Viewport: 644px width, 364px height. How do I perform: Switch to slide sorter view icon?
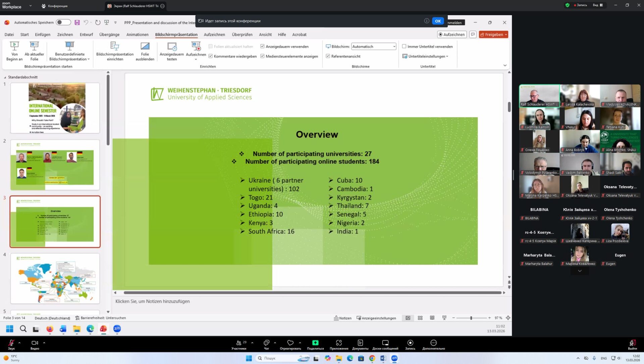coord(420,318)
